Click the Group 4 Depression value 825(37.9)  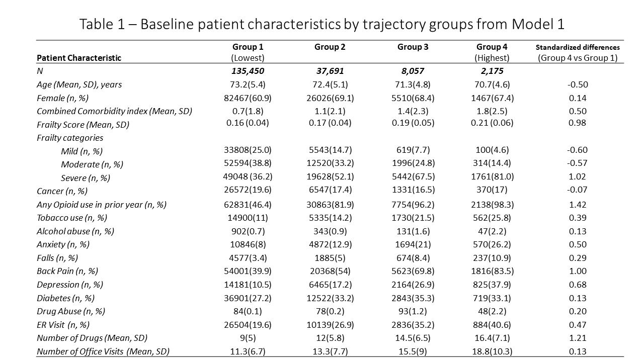pyautogui.click(x=492, y=285)
